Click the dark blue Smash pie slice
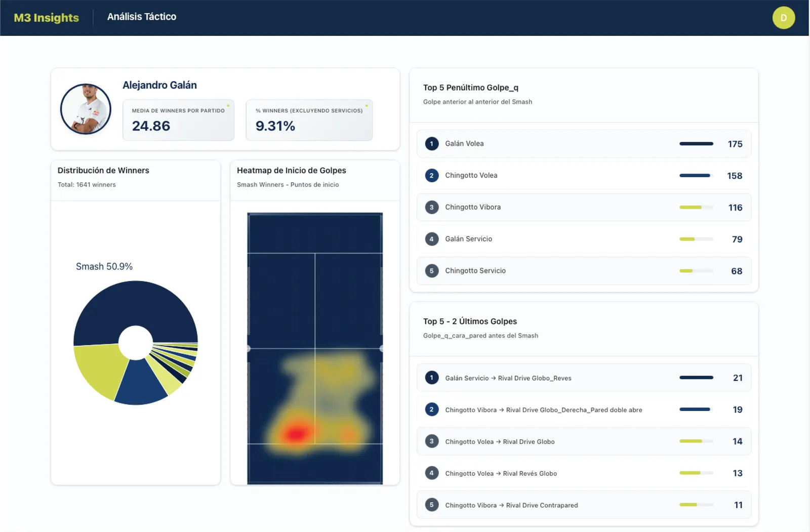The image size is (810, 532). coord(136,306)
